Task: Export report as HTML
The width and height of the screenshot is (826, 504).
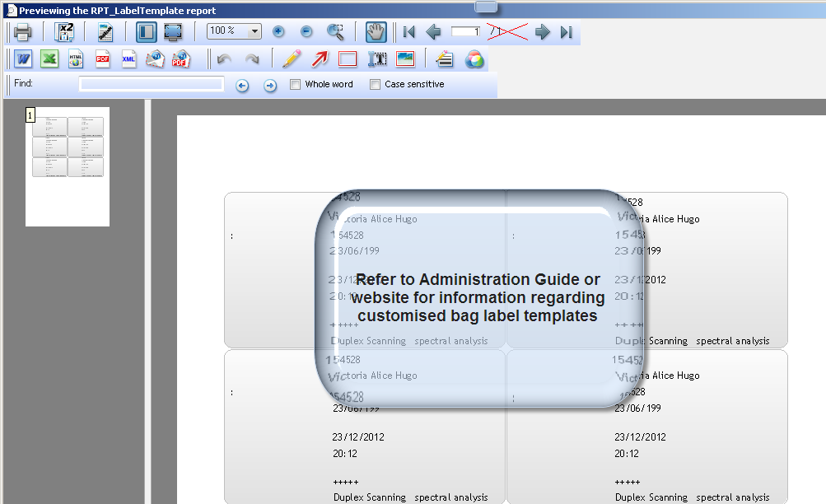Action: (x=76, y=59)
